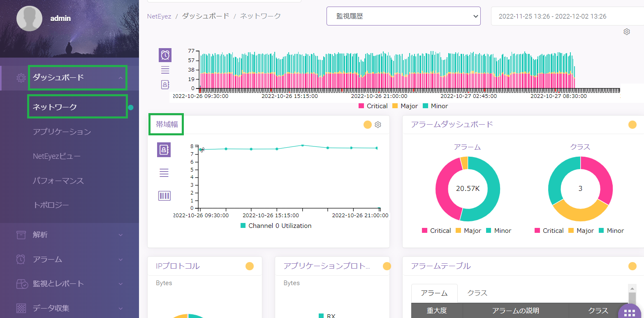Click ネットワーク in the breadcrumb
The width and height of the screenshot is (644, 318).
coord(260,16)
